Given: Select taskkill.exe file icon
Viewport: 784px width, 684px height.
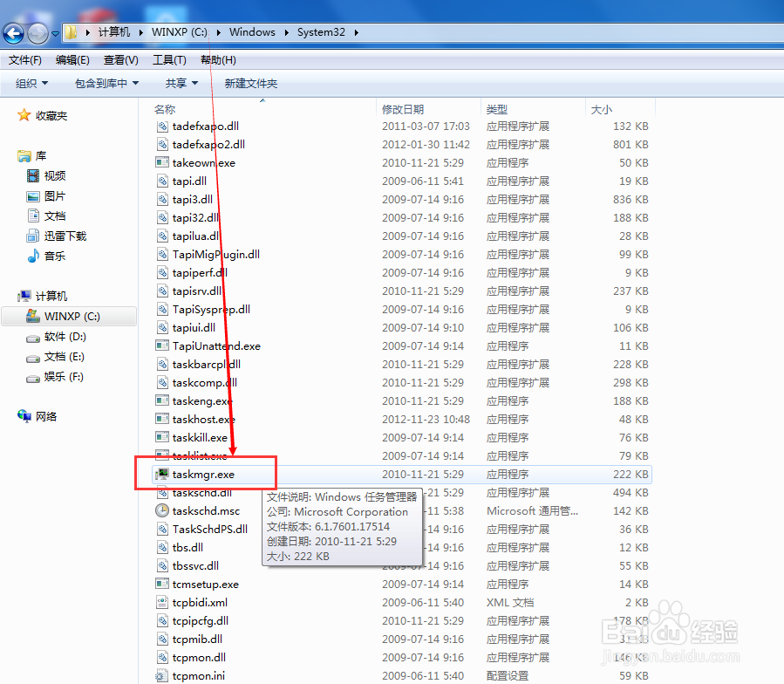Looking at the screenshot, I should coord(162,437).
